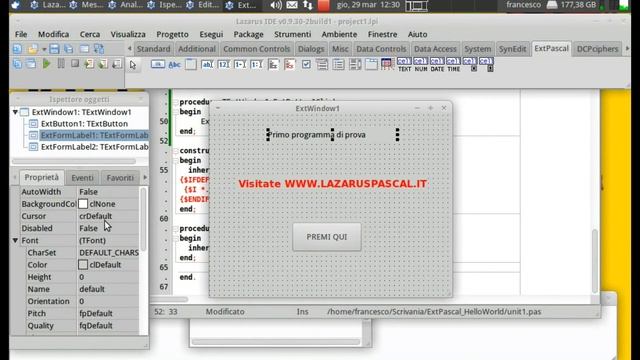Screen dimensions: 640x360
Task: Switch to the Eventi tab
Action: [82, 178]
